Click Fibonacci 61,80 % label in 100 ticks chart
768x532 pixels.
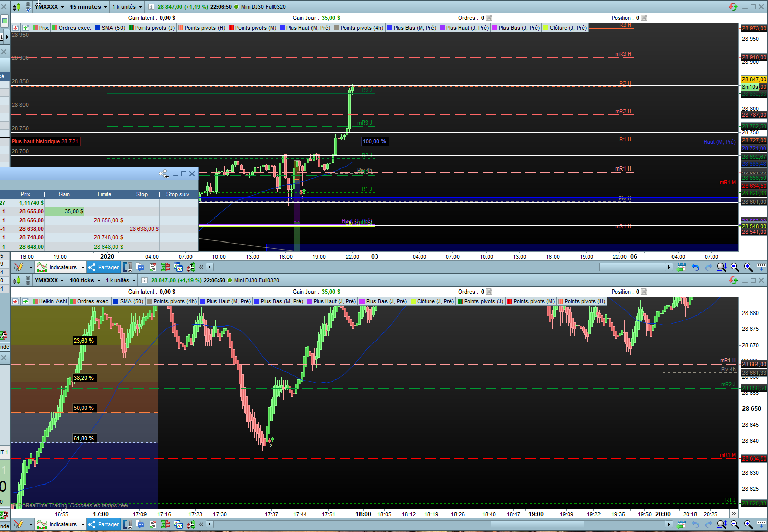[x=84, y=438]
